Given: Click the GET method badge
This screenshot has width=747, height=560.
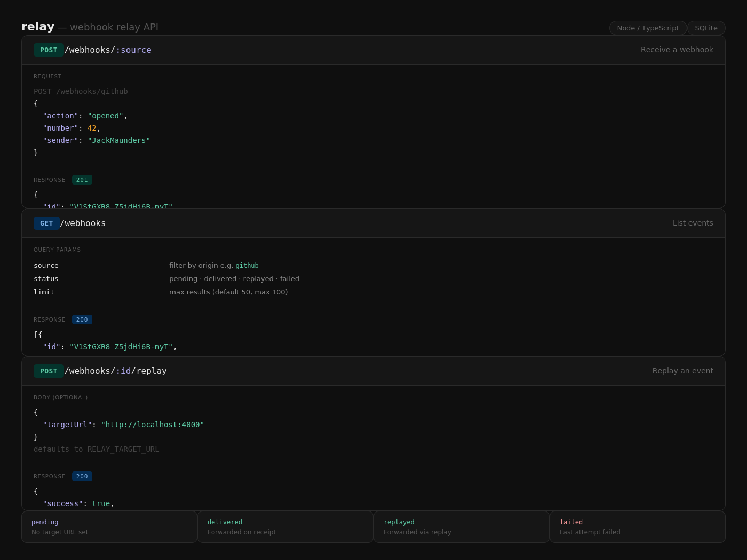Looking at the screenshot, I should click(46, 223).
